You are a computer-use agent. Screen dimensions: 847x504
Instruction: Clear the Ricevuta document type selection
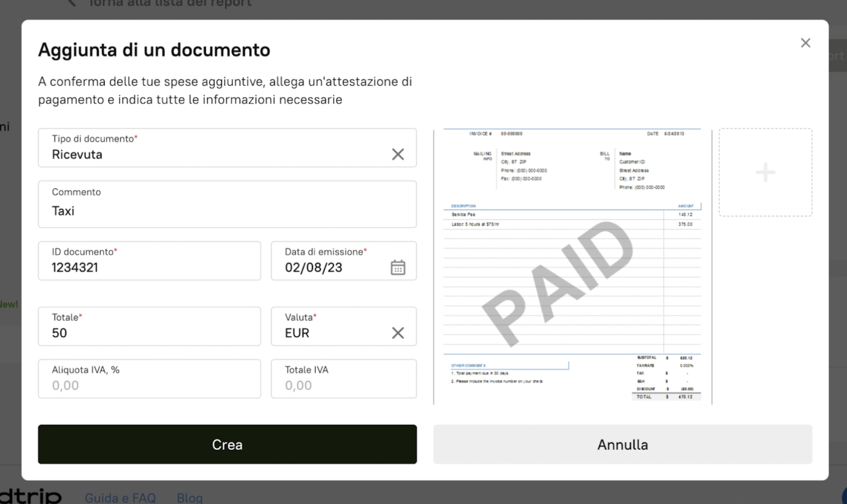397,154
